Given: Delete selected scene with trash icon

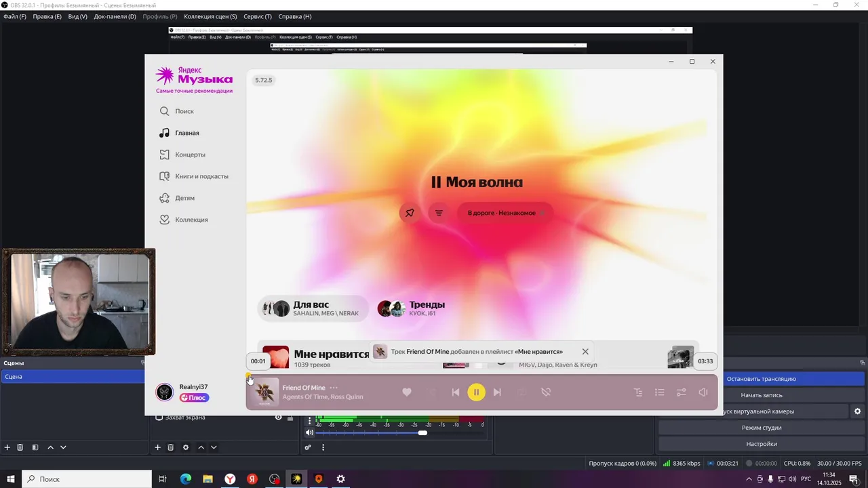Looking at the screenshot, I should [x=20, y=447].
